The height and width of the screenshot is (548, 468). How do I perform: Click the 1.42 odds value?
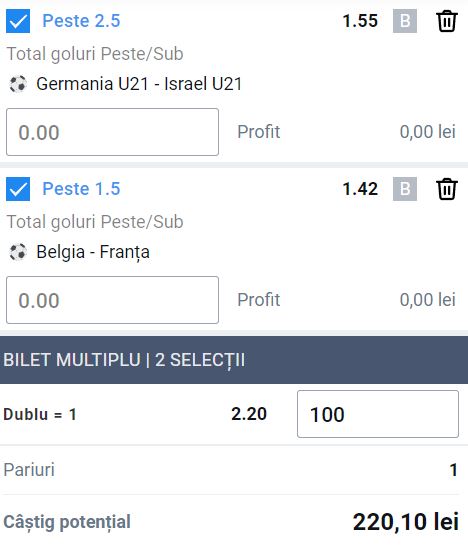[x=360, y=189]
